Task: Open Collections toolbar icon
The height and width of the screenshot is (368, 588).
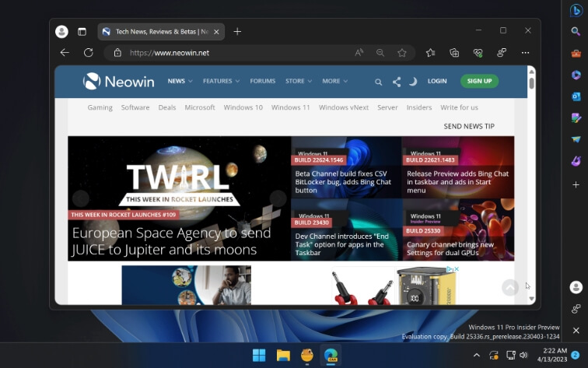Action: 454,53
